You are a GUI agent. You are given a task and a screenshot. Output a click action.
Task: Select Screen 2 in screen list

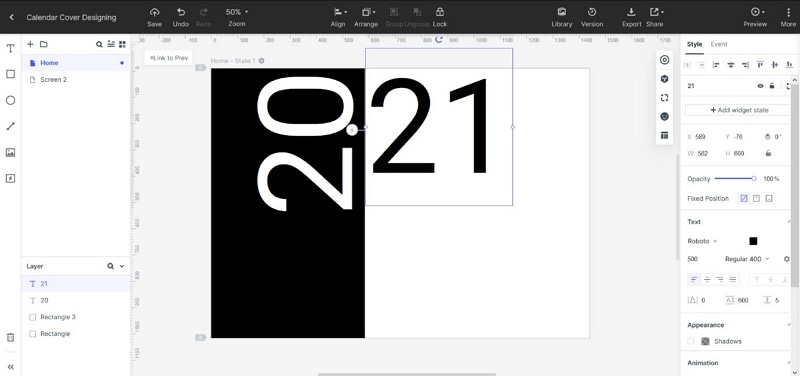(x=76, y=80)
